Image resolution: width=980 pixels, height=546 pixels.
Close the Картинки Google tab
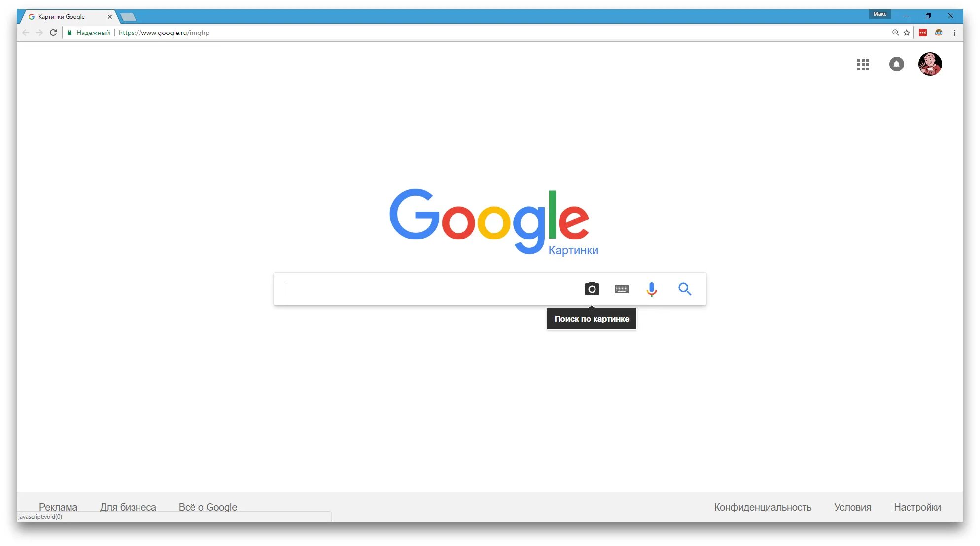click(x=109, y=17)
